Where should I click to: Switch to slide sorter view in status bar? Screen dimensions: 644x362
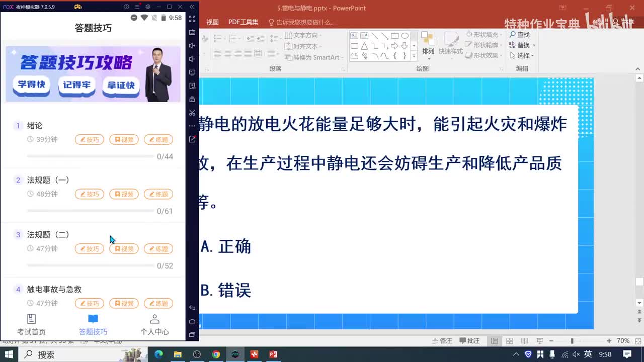coord(510,341)
